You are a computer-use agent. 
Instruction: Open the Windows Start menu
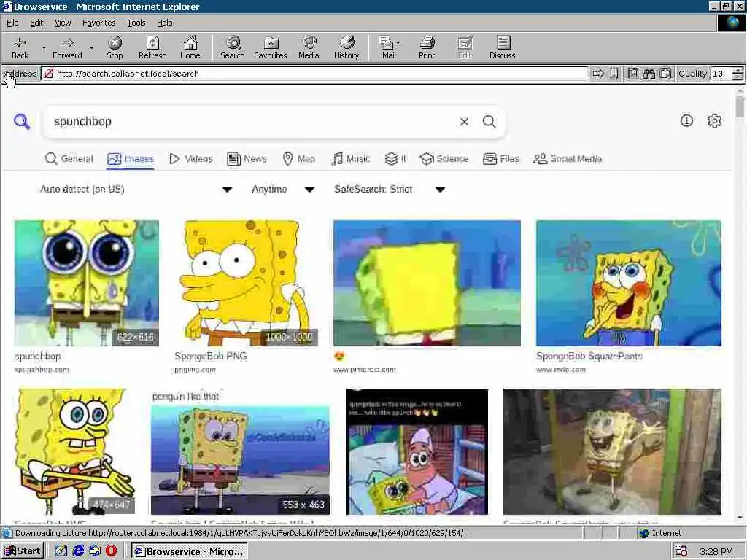point(23,551)
